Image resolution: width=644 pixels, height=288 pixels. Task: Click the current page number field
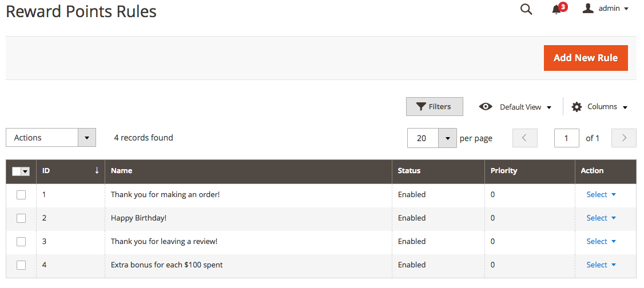point(567,138)
